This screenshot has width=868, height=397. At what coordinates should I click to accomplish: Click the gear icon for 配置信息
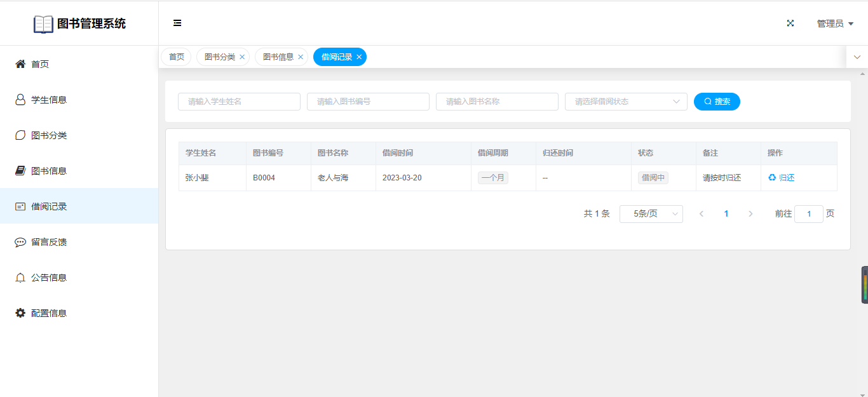click(x=20, y=313)
